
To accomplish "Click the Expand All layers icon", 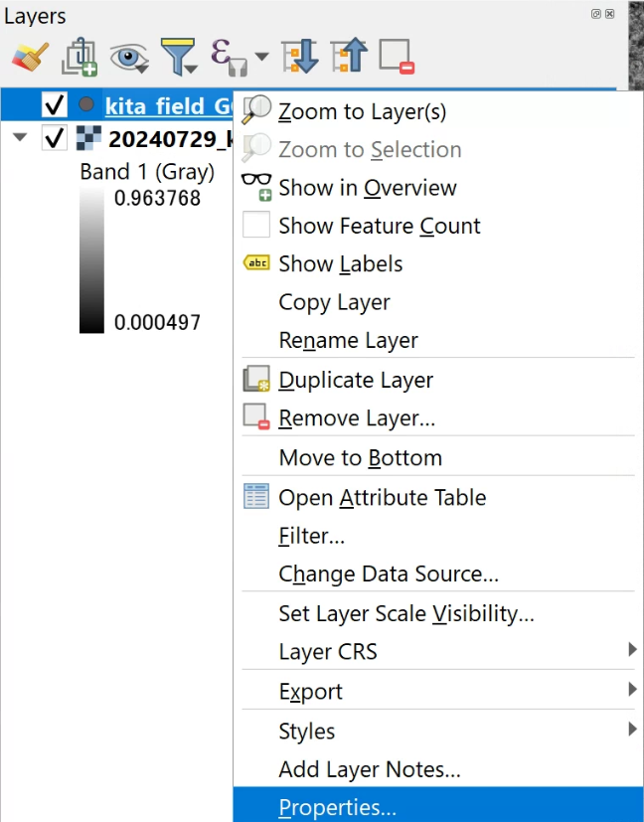I will point(300,56).
